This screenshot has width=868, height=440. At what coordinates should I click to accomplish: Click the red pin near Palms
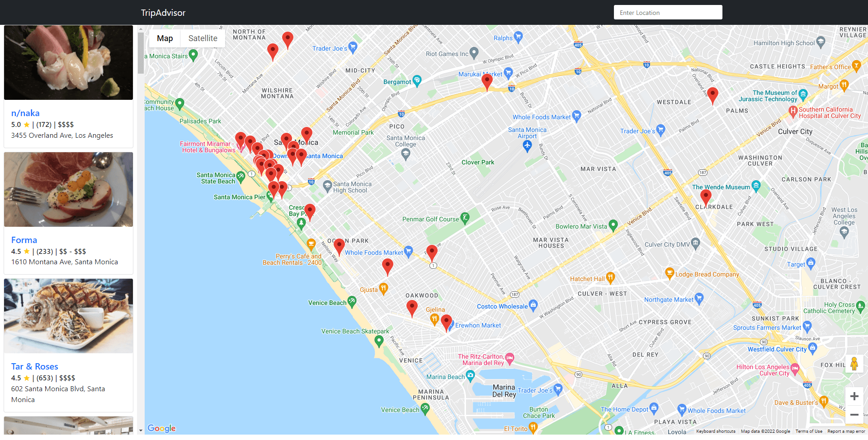(x=712, y=96)
